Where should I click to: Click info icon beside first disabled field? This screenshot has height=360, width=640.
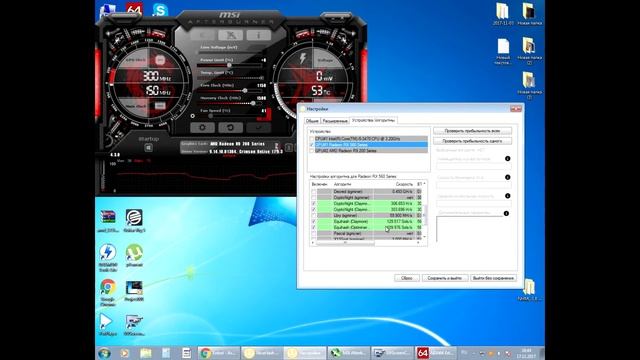click(507, 158)
